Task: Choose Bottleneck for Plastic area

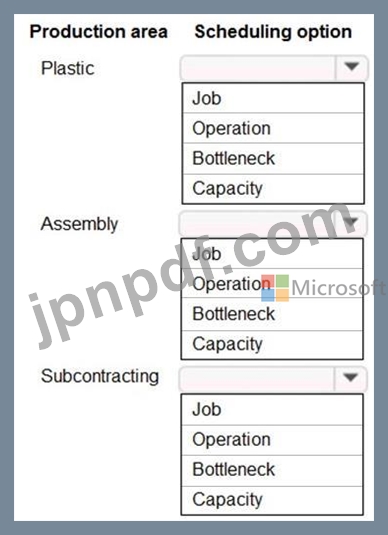Action: tap(273, 159)
